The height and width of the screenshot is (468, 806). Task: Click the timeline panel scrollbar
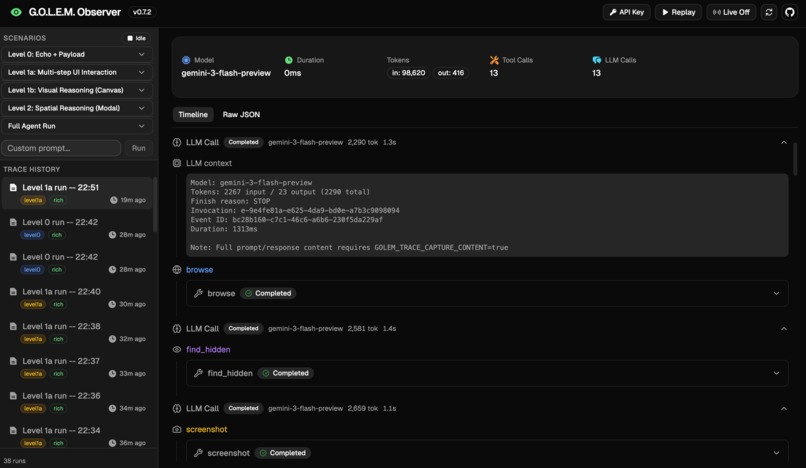pos(795,159)
